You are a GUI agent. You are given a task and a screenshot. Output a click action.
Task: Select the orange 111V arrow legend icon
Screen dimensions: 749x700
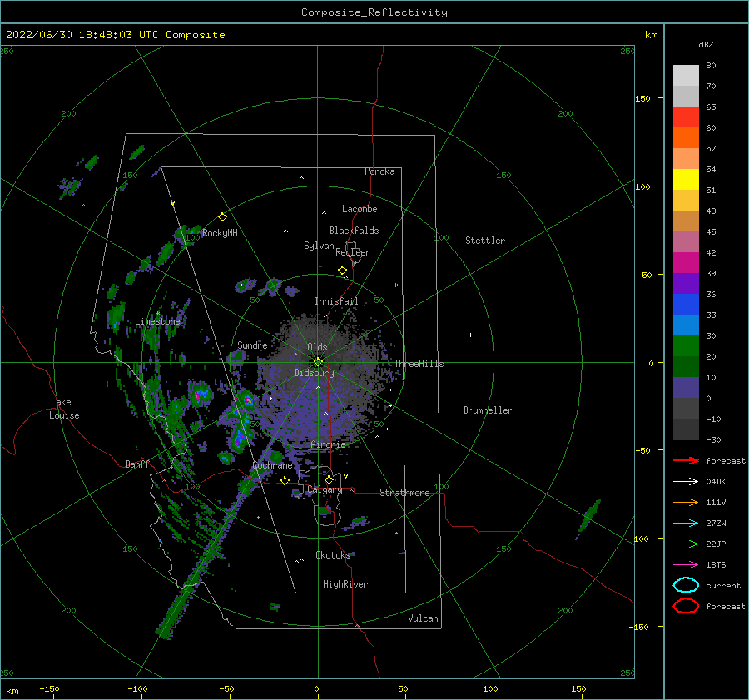pyautogui.click(x=686, y=502)
